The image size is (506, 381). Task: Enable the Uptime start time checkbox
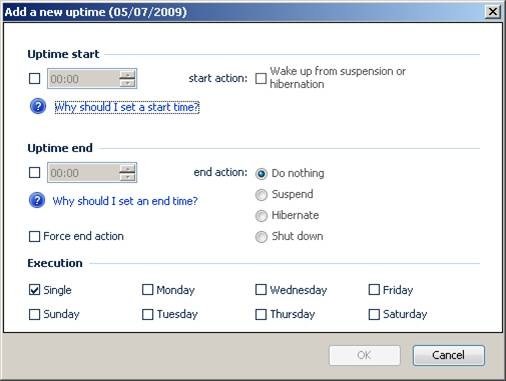(35, 79)
